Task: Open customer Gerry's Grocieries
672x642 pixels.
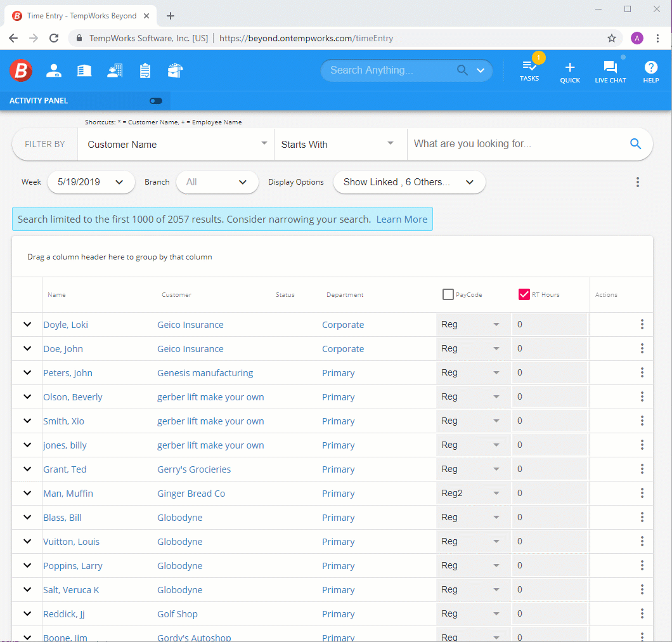Action: 194,469
